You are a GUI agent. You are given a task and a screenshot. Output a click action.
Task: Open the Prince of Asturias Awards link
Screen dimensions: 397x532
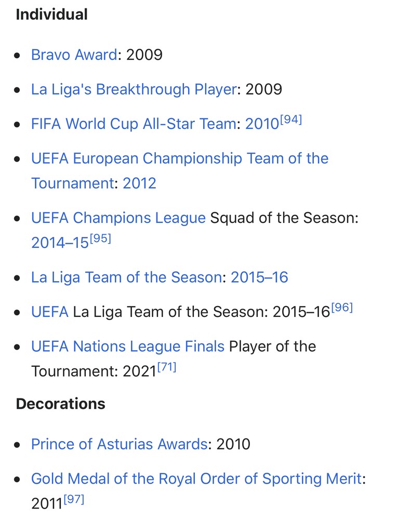pyautogui.click(x=119, y=444)
